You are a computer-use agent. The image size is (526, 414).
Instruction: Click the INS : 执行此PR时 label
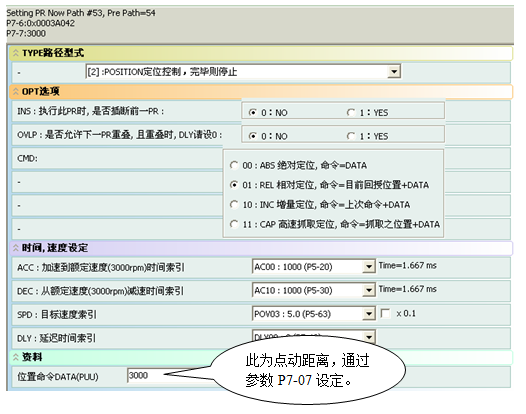(x=91, y=111)
